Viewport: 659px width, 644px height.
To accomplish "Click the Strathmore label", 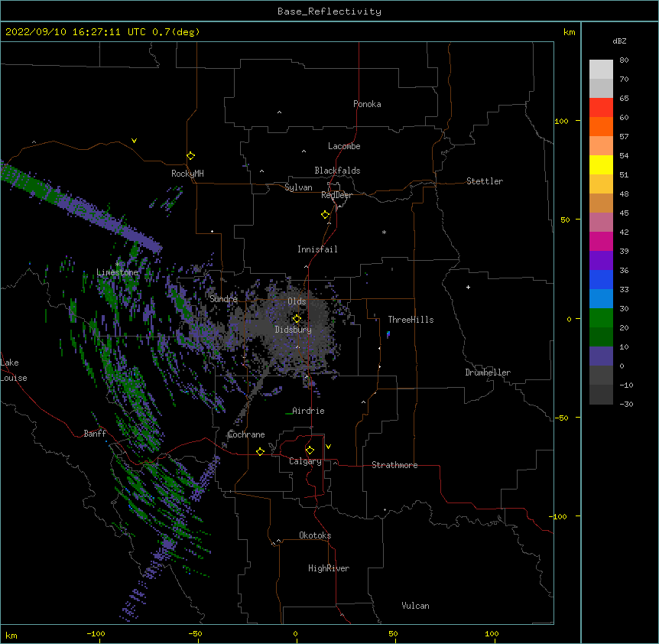I will point(394,465).
